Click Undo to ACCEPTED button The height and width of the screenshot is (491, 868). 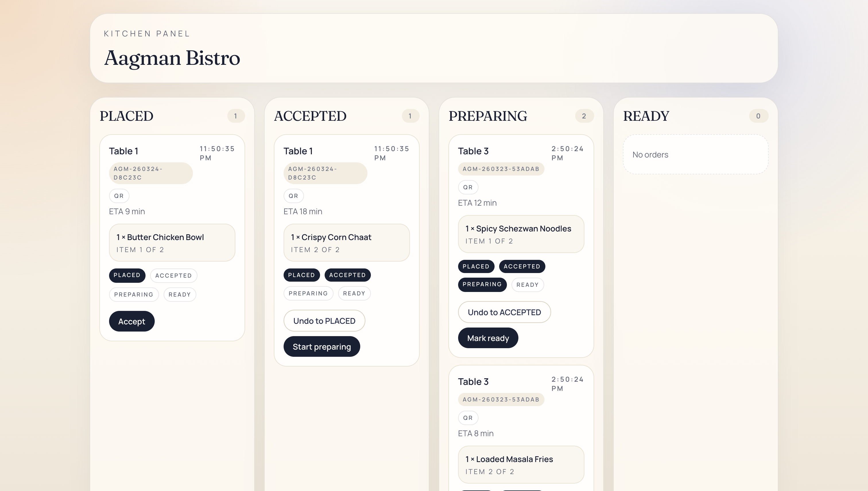click(x=504, y=312)
